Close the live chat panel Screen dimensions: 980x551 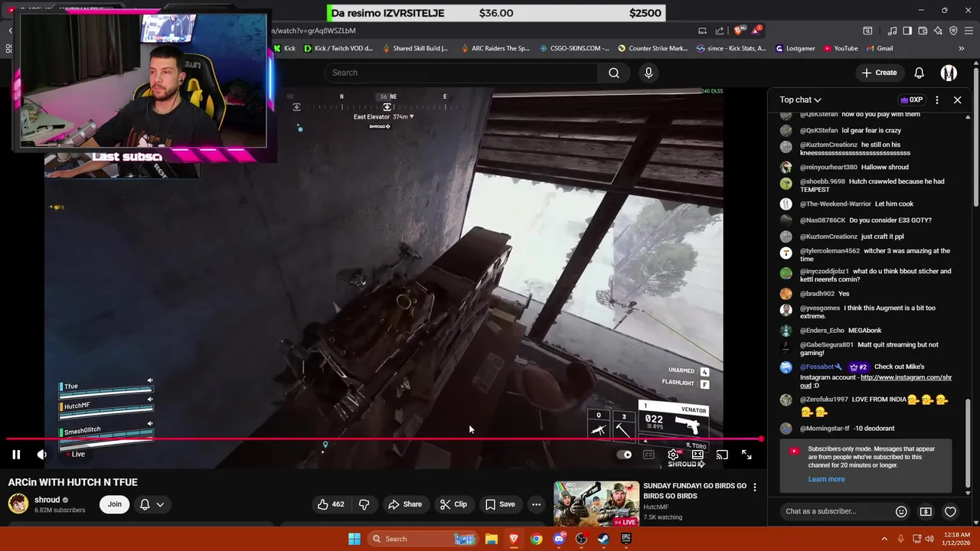click(x=957, y=99)
